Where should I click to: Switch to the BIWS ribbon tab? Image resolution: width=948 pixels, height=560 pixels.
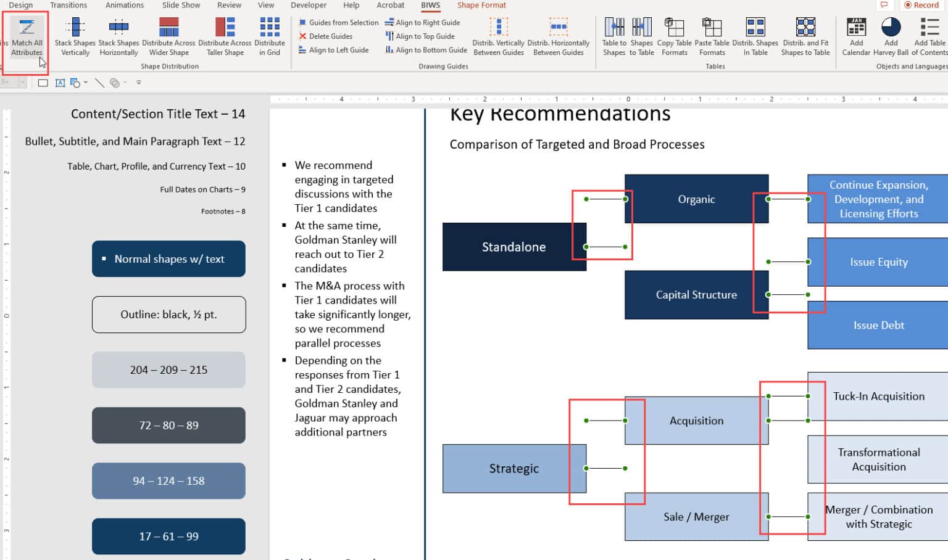tap(430, 5)
